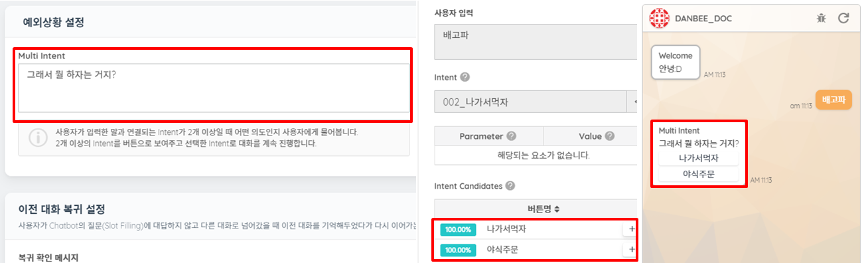Open the 002_나가서먹자 Intent dropdown

click(530, 102)
